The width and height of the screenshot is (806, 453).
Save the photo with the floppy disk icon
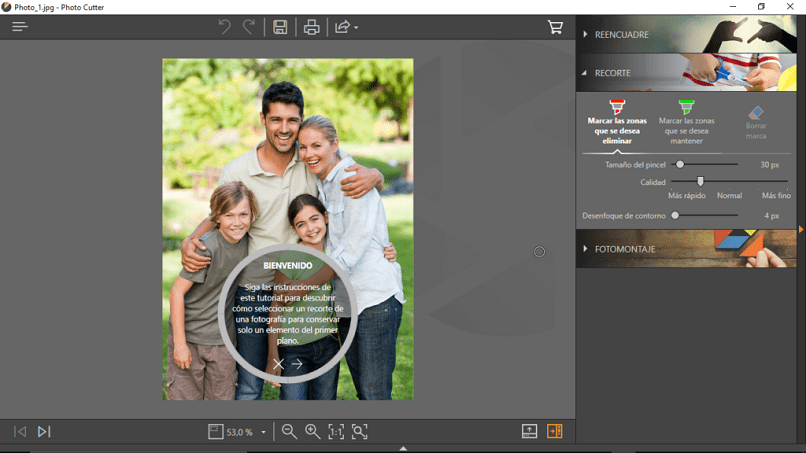280,27
